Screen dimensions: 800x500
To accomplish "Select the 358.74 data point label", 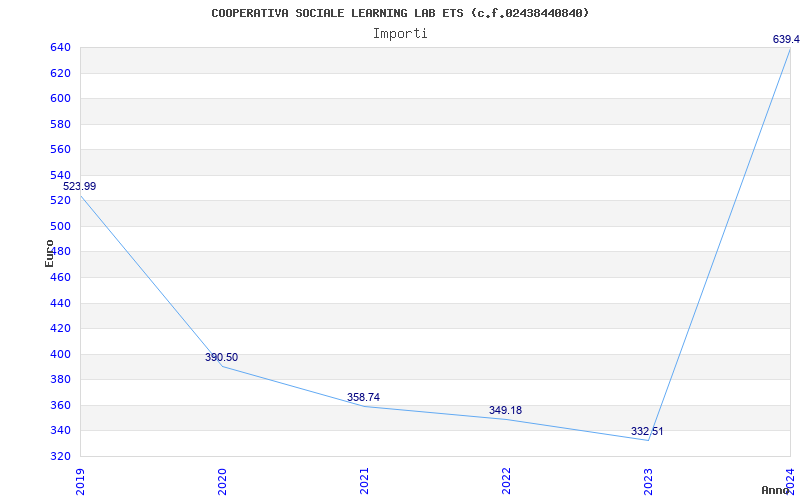I will [x=363, y=397].
